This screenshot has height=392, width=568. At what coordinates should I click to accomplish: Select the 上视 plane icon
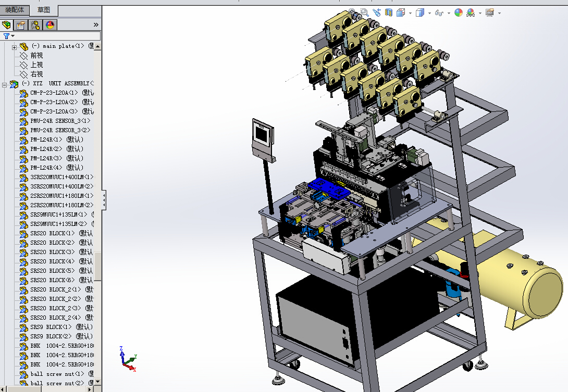(24, 65)
